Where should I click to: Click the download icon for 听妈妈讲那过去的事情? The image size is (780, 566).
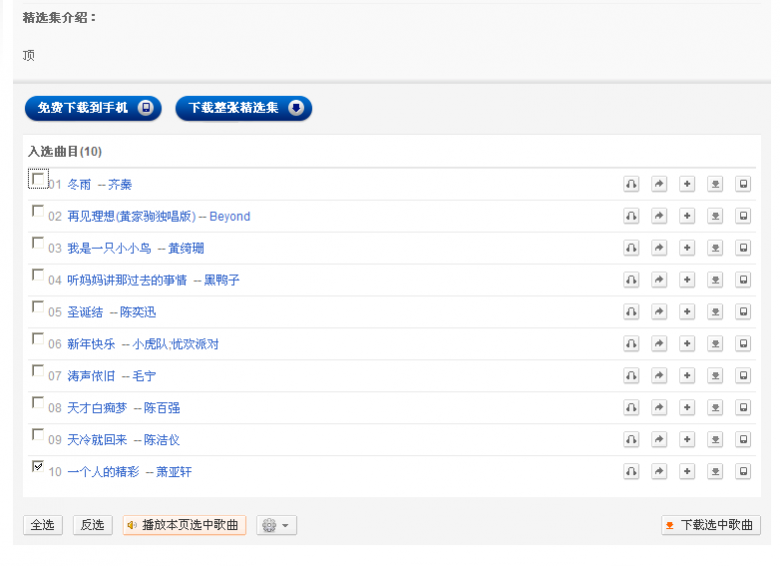coord(715,280)
